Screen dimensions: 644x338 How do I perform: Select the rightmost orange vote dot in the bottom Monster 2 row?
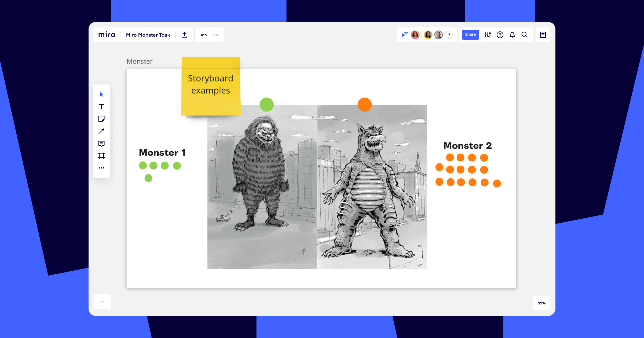tap(497, 183)
